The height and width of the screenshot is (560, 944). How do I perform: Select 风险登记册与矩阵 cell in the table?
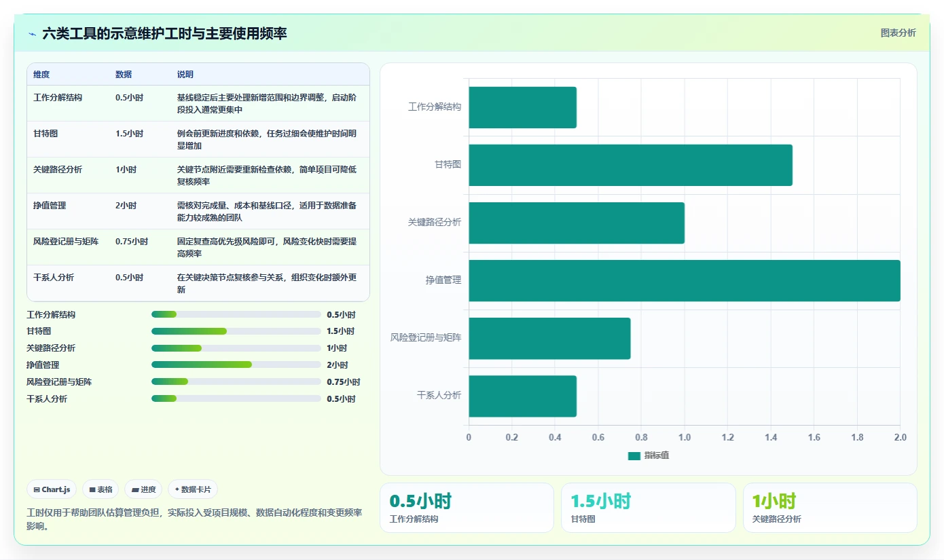pyautogui.click(x=66, y=242)
